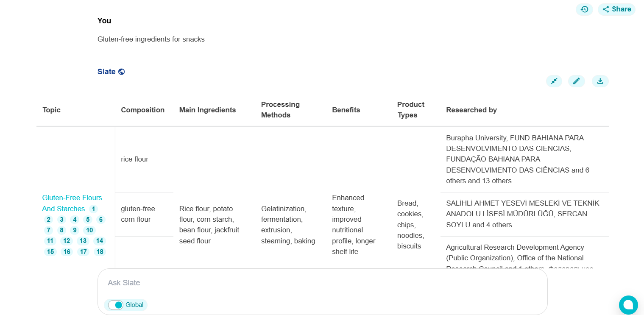Click the Slate logo label
The height and width of the screenshot is (315, 644).
tap(107, 71)
